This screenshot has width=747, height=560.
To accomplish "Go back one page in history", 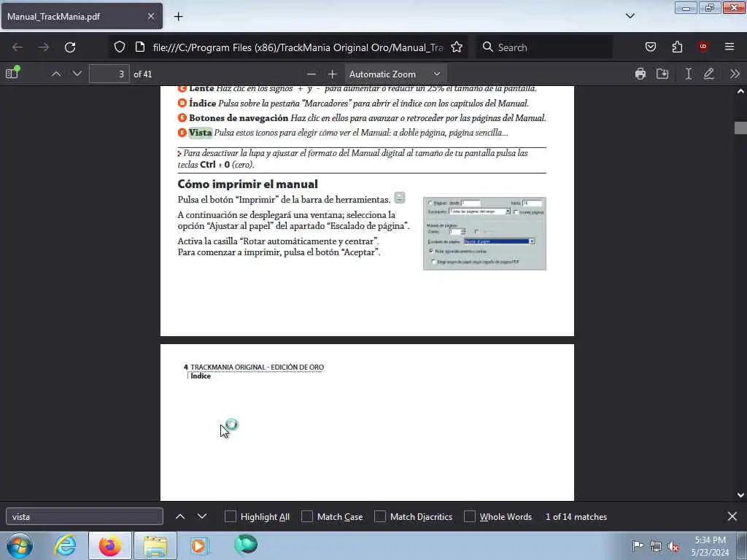I will [18, 47].
